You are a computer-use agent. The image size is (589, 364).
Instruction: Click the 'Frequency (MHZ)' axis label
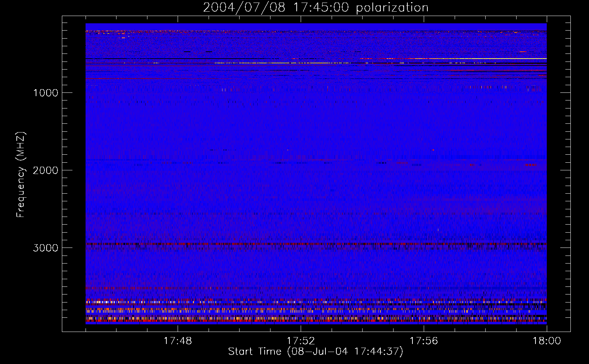click(x=21, y=175)
